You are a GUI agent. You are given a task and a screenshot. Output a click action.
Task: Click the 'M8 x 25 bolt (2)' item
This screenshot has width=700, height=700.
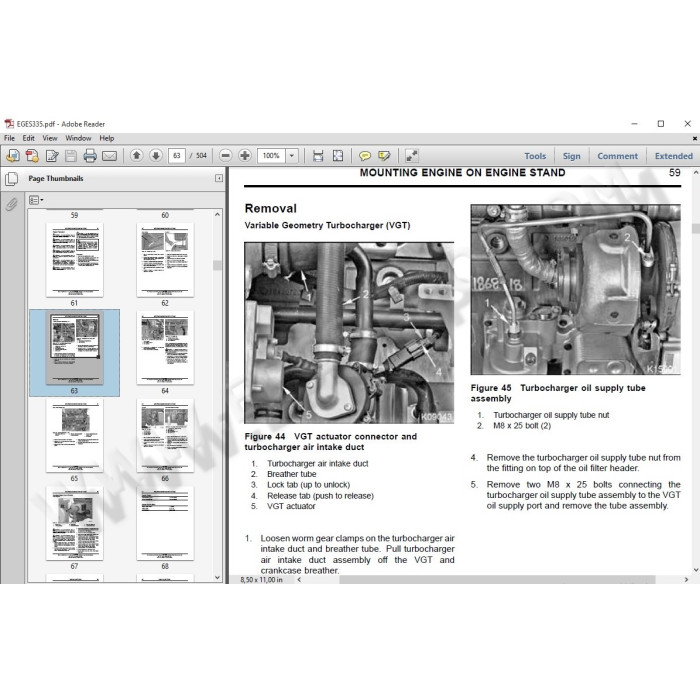(x=522, y=426)
